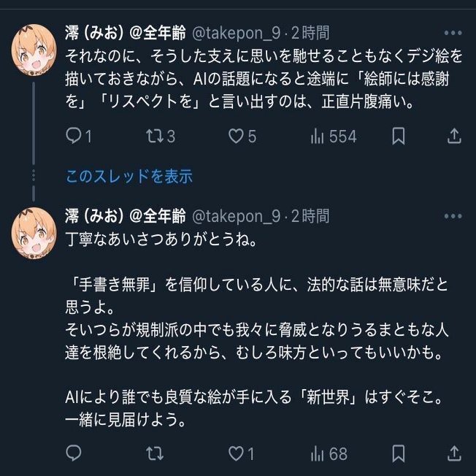Open more options on first tweet
Viewport: 476px width, 476px height.
(x=453, y=33)
